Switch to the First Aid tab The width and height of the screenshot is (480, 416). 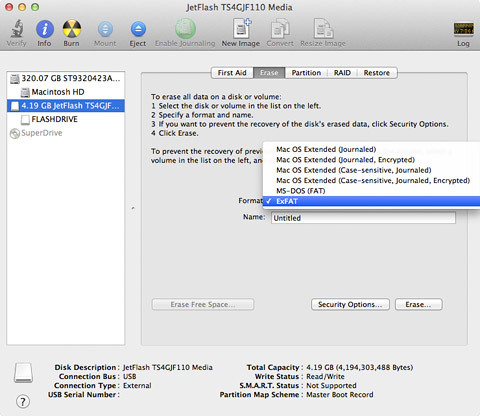coord(232,73)
